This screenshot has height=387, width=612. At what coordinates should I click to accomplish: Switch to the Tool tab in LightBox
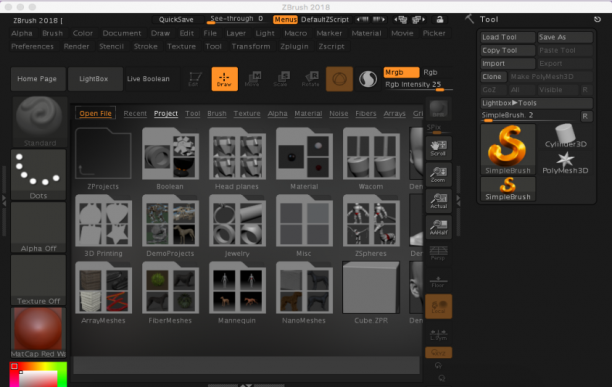coord(192,114)
